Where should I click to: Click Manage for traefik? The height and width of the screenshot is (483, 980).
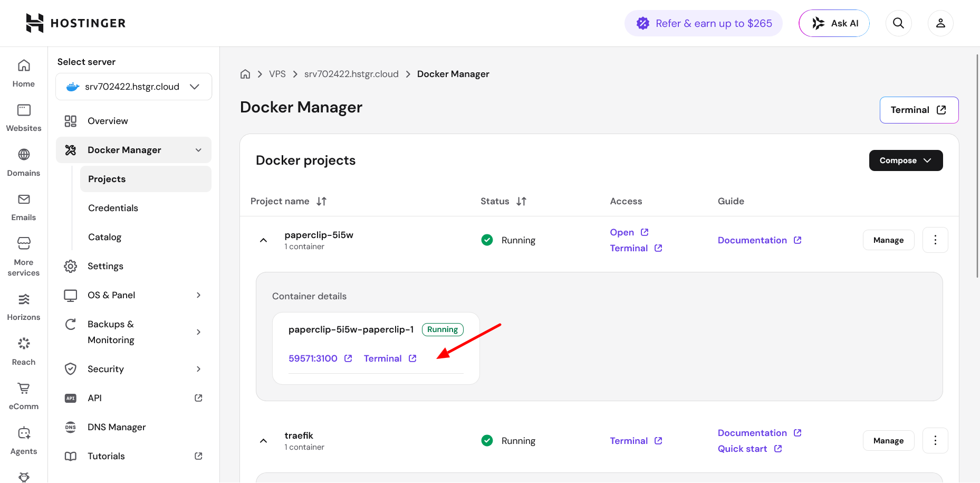(888, 441)
